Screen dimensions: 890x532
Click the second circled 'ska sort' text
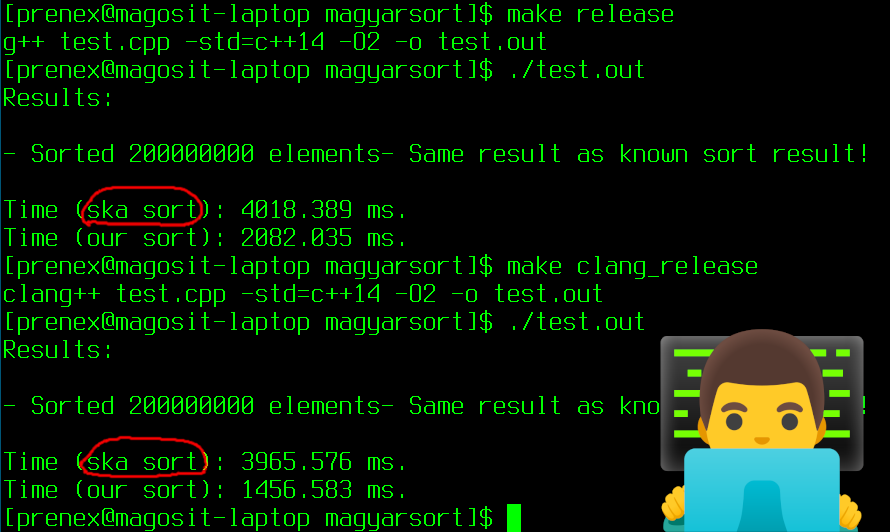(x=143, y=462)
